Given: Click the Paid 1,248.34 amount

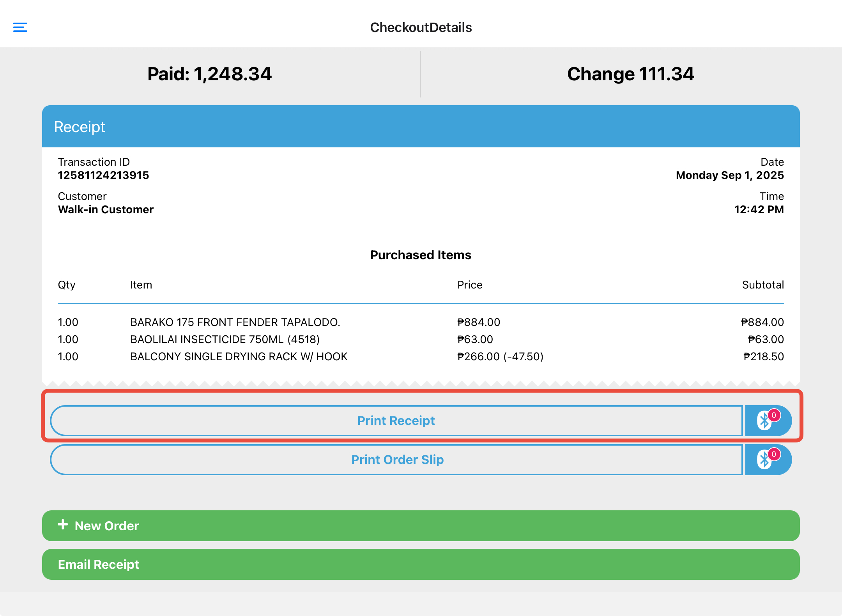Looking at the screenshot, I should click(x=209, y=74).
